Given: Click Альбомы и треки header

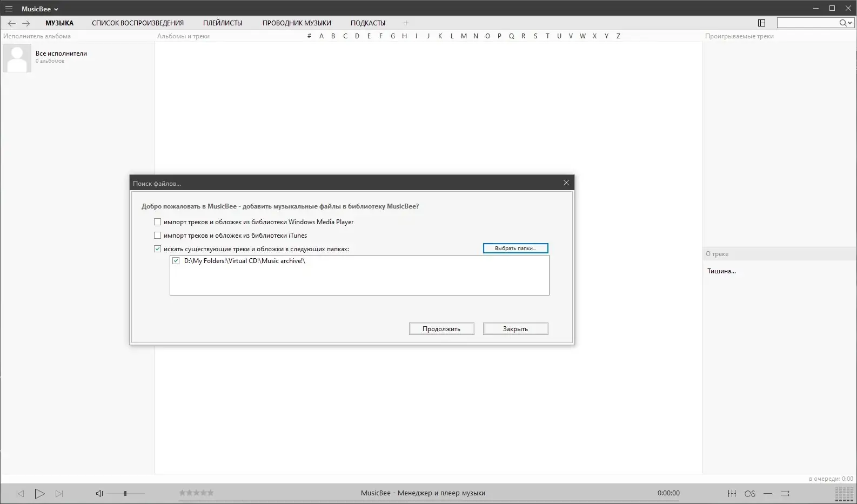Looking at the screenshot, I should 183,36.
